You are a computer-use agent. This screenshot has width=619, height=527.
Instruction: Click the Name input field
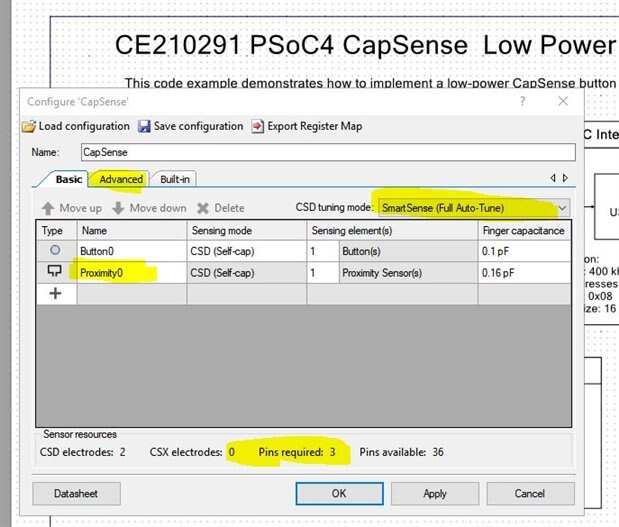point(328,152)
